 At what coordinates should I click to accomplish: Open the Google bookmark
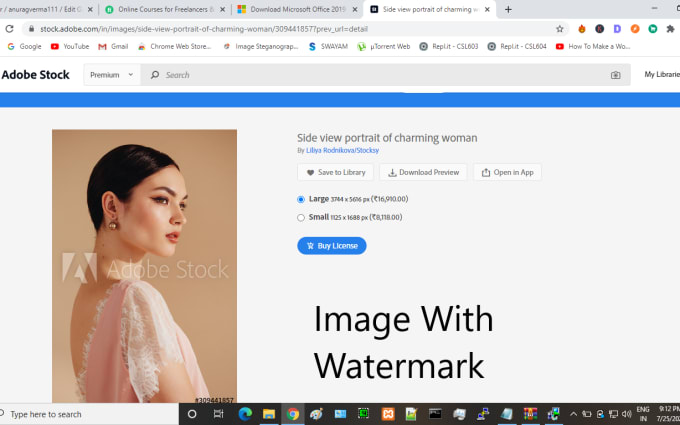tap(24, 46)
